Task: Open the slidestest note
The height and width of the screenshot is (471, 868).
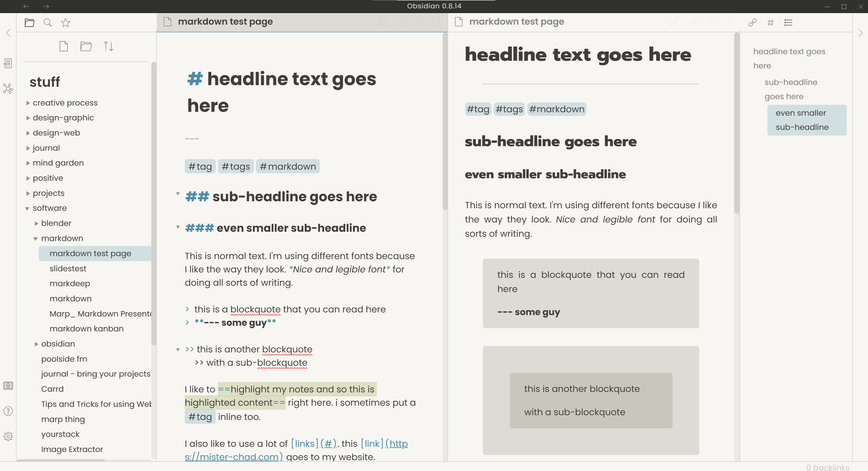Action: click(x=68, y=268)
